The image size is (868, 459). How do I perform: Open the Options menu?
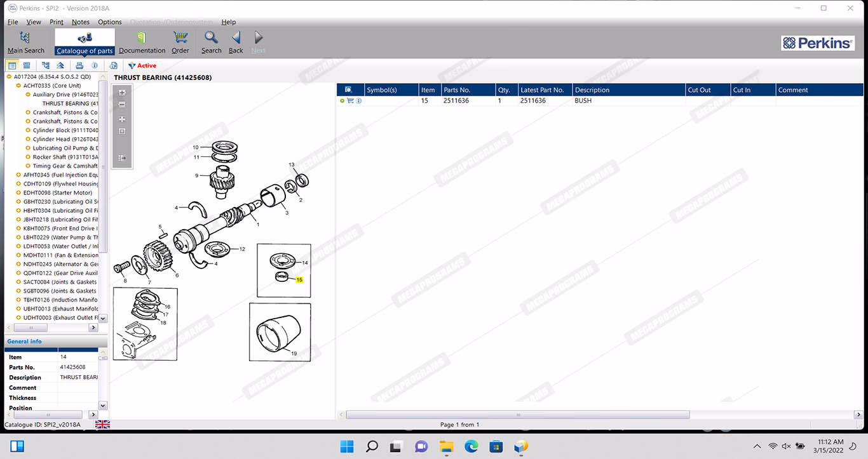(109, 22)
